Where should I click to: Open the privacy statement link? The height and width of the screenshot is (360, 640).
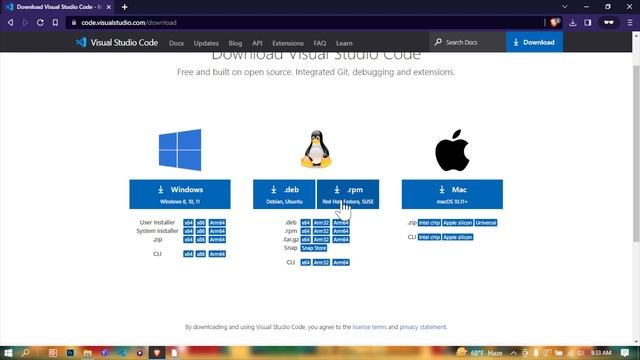coord(423,327)
